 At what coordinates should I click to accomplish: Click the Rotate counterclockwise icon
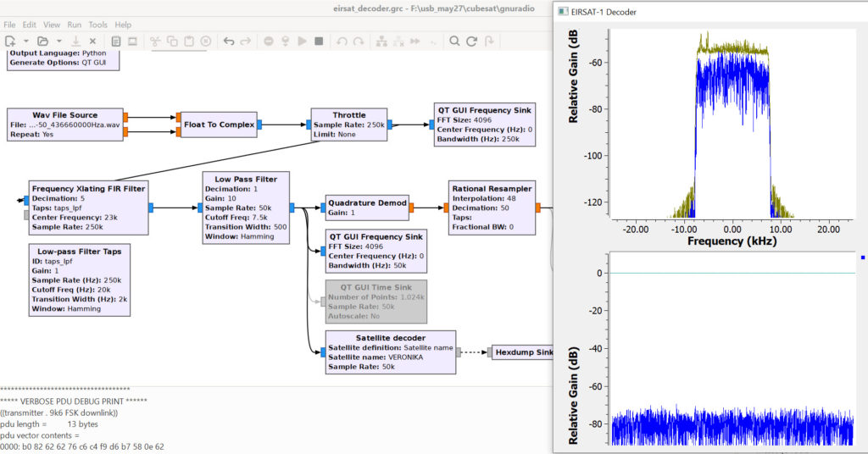coord(342,41)
